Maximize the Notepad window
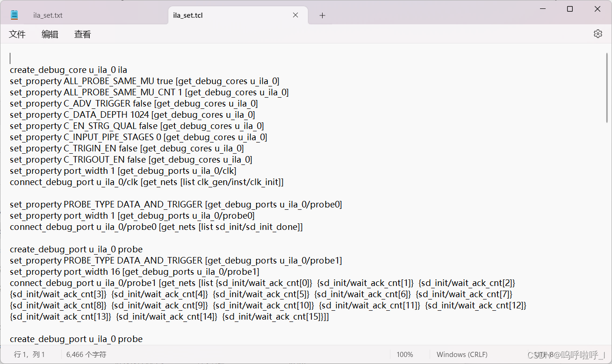Image resolution: width=612 pixels, height=364 pixels. click(570, 9)
